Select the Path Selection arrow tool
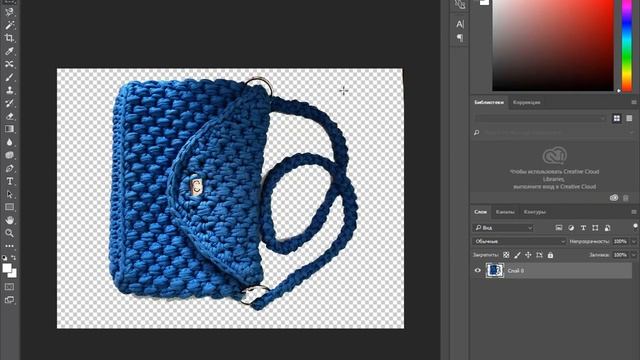The height and width of the screenshot is (360, 640). 9,194
